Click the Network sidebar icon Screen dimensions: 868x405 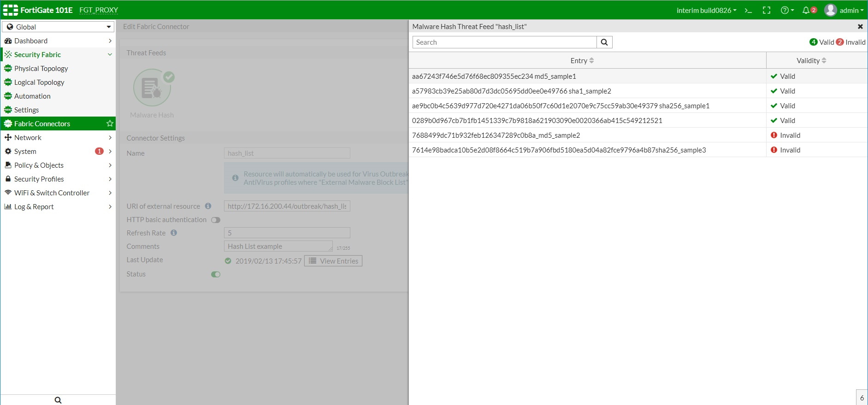click(x=8, y=137)
